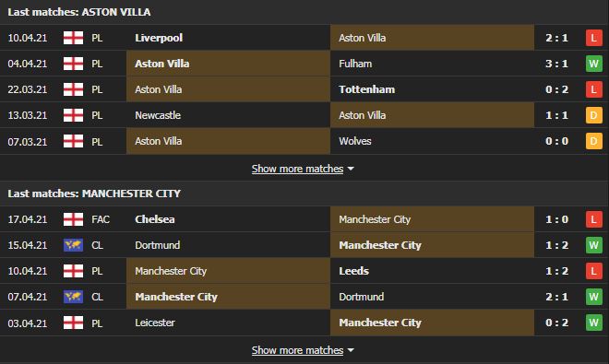Click the red L badge for Chelsea match
This screenshot has height=364, width=609.
593,219
